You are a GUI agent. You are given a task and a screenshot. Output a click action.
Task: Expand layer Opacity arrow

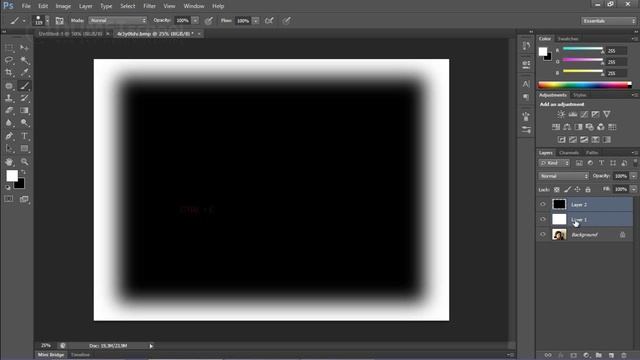[633, 176]
